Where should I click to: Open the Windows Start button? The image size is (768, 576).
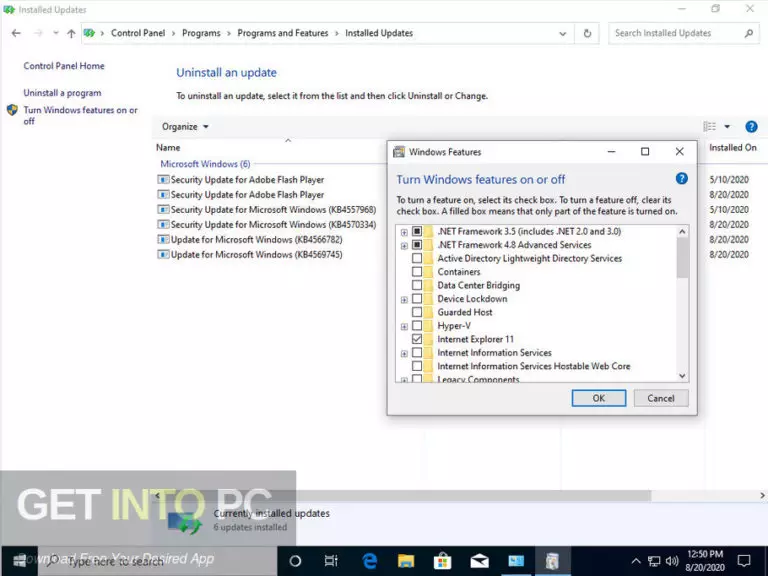19,561
